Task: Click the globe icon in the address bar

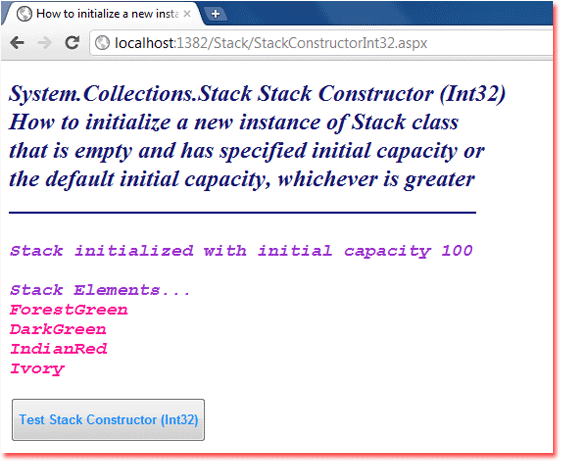Action: click(102, 43)
